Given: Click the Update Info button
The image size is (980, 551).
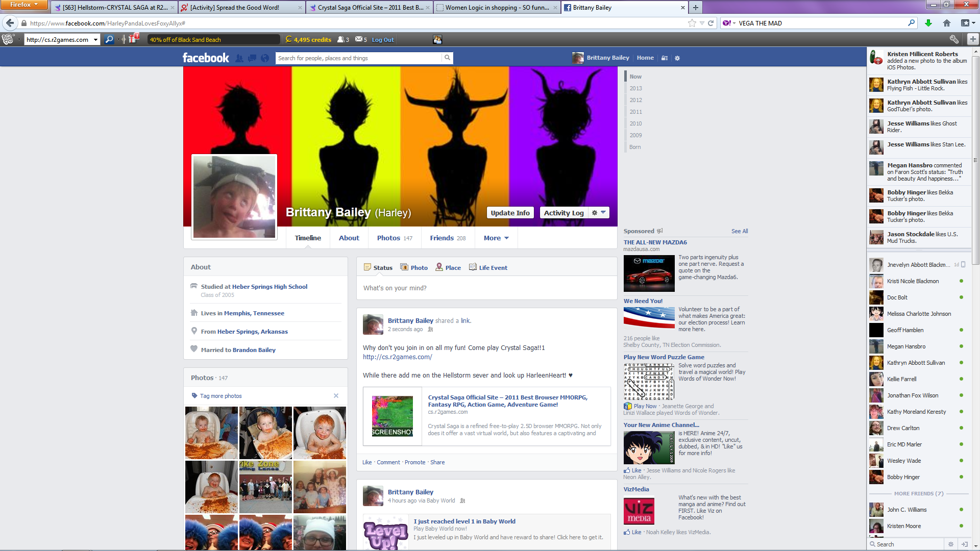Looking at the screenshot, I should (x=510, y=213).
